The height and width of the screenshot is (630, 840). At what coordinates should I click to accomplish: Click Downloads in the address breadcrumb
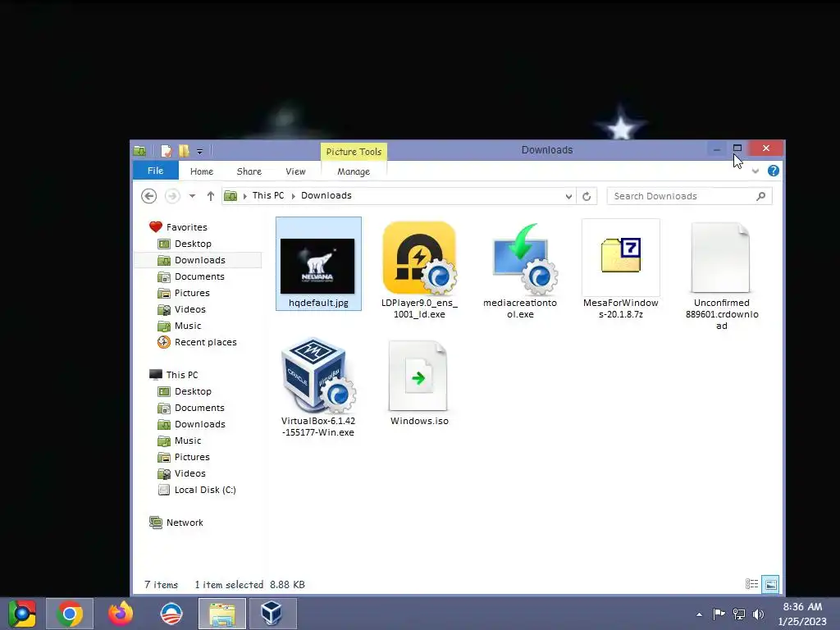pos(326,195)
